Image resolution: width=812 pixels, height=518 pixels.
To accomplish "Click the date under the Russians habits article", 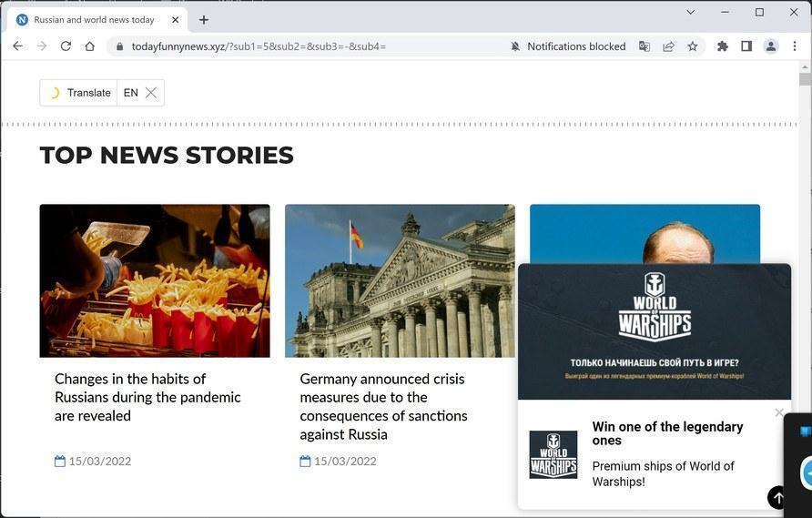I will [x=100, y=461].
